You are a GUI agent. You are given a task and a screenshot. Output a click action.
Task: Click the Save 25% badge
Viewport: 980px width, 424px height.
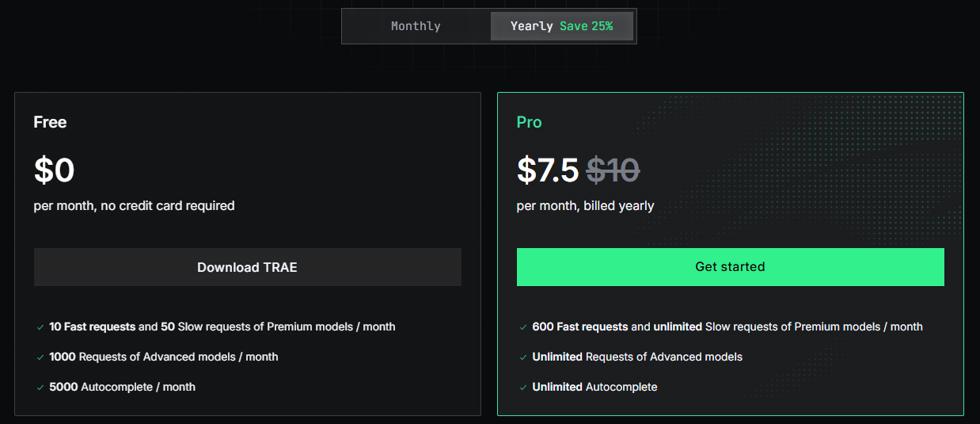coord(586,26)
